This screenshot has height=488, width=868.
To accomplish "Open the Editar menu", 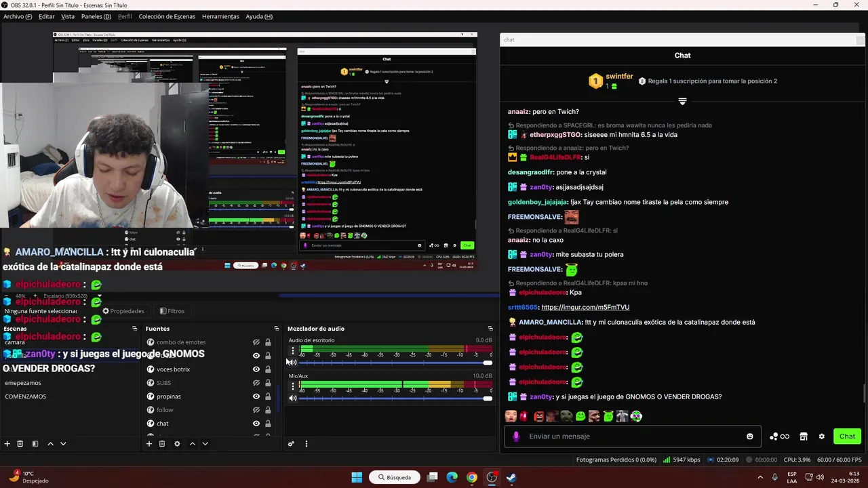I will tap(47, 16).
